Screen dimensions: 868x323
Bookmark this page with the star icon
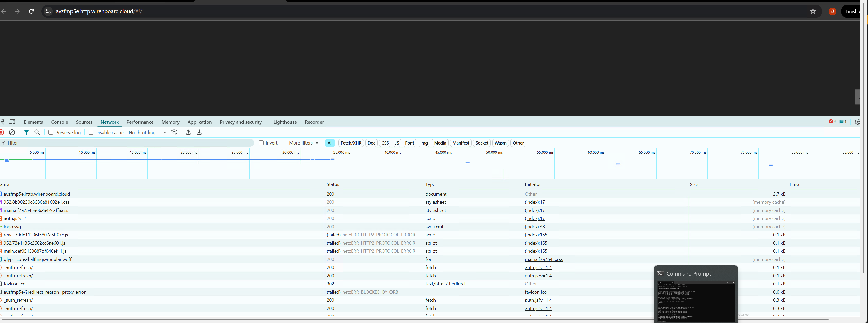(813, 11)
